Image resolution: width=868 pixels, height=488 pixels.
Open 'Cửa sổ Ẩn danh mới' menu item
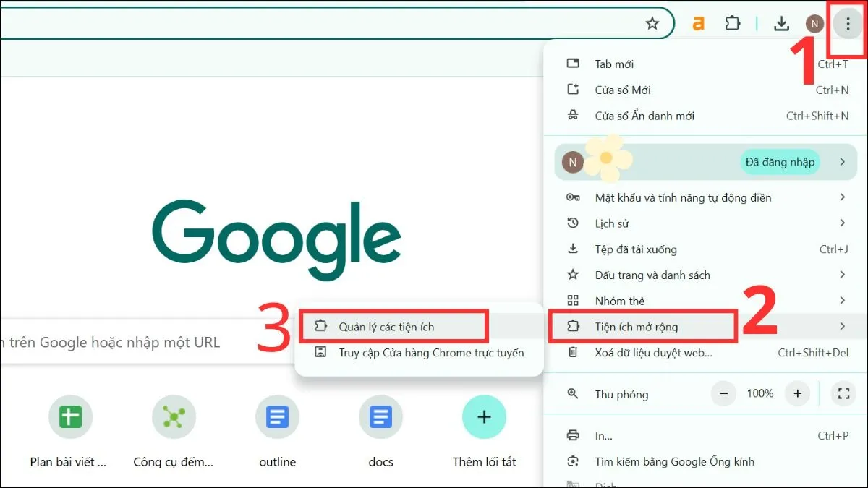(644, 116)
